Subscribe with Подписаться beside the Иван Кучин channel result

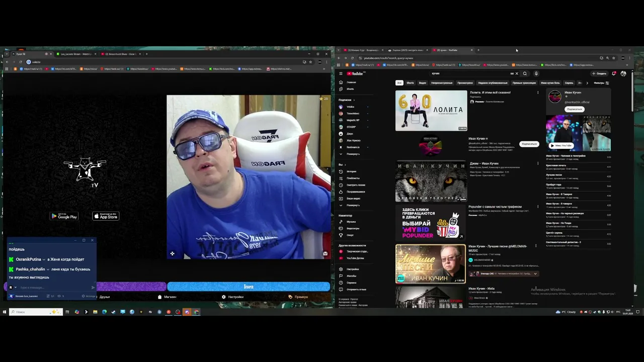coord(529,144)
